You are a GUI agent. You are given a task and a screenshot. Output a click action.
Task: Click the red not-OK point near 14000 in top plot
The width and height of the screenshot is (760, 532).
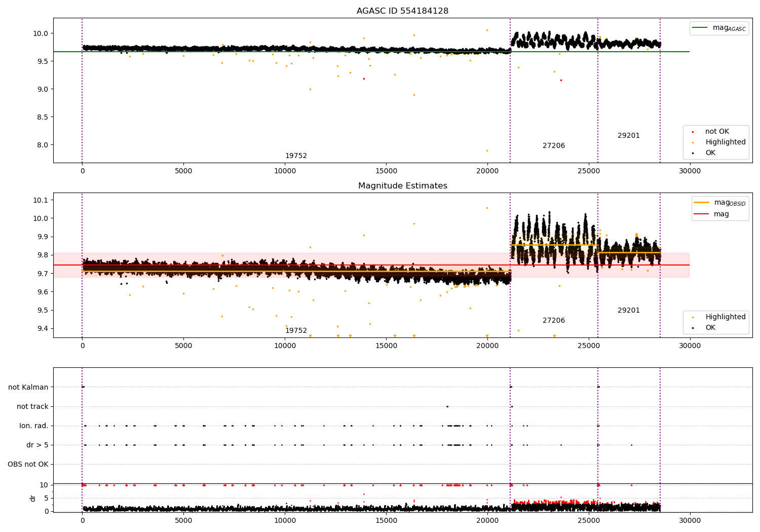pos(364,79)
